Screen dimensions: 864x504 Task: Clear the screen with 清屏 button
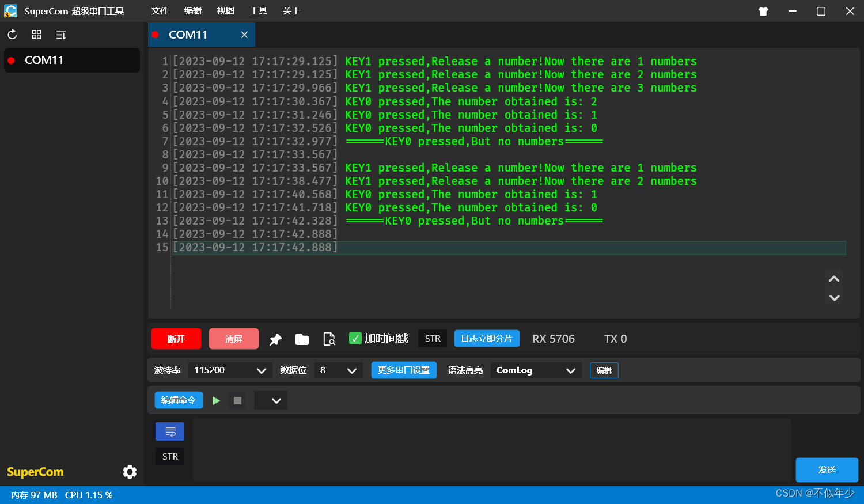[x=234, y=339]
